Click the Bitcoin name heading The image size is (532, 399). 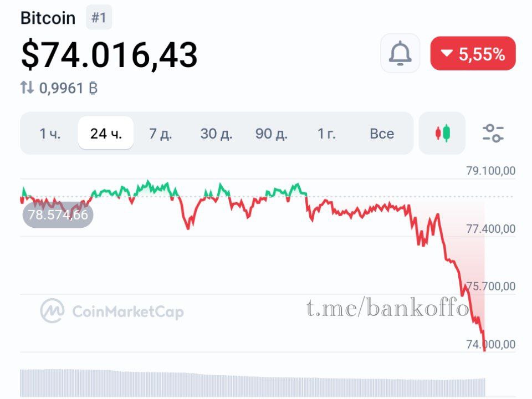[48, 17]
